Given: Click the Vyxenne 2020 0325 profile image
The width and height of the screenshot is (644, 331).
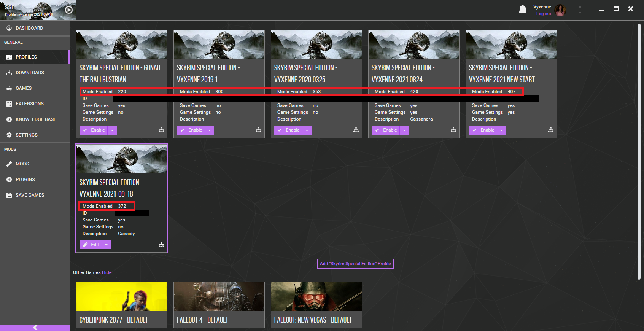Looking at the screenshot, I should click(x=316, y=45).
